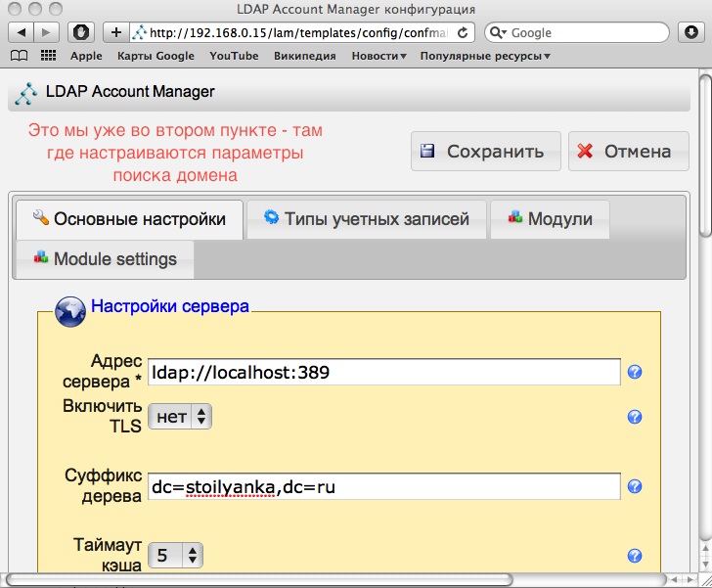Expand the Новости bookmarks folder
The width and height of the screenshot is (712, 588).
point(379,56)
